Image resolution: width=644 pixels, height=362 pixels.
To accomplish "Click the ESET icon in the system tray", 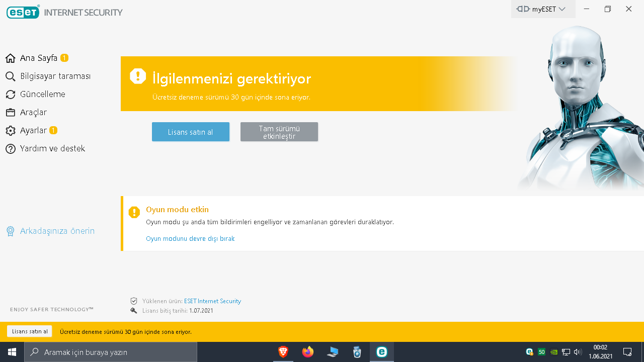I will click(530, 352).
